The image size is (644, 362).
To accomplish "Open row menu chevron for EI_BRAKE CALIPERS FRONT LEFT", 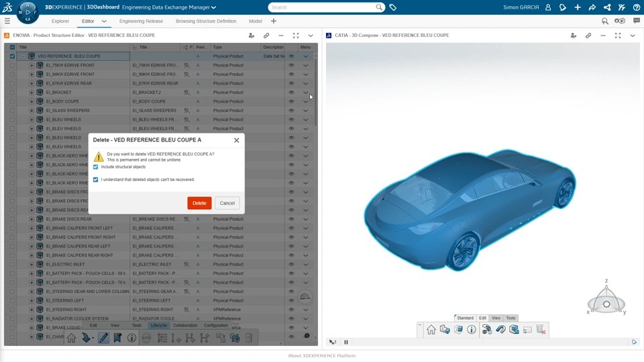I will coord(306,228).
